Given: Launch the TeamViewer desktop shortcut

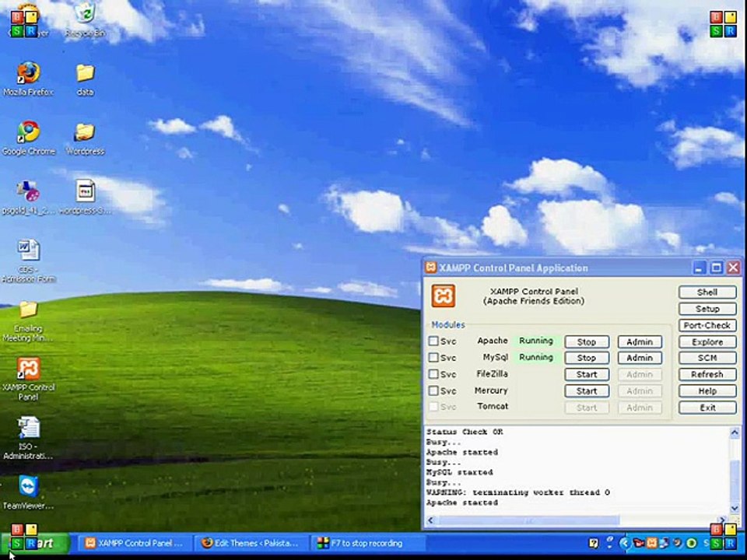Looking at the screenshot, I should (28, 493).
